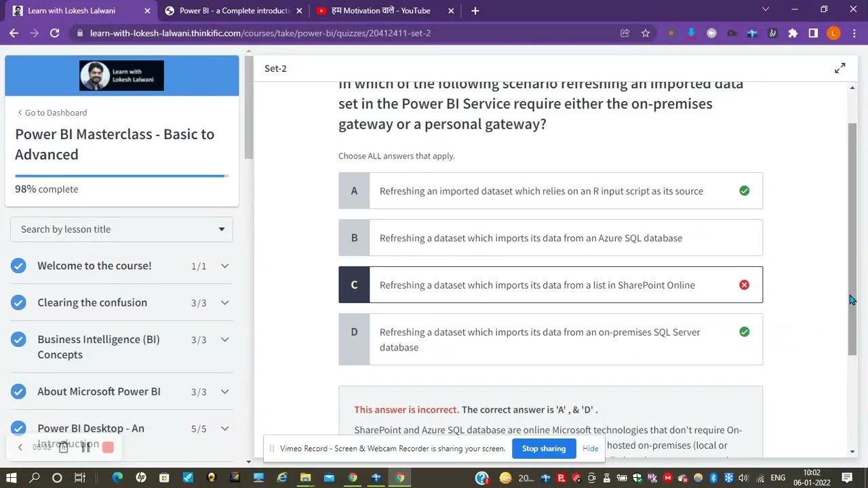Expand Power BI Desktop Introduction section
The width and height of the screenshot is (868, 488).
tap(224, 428)
